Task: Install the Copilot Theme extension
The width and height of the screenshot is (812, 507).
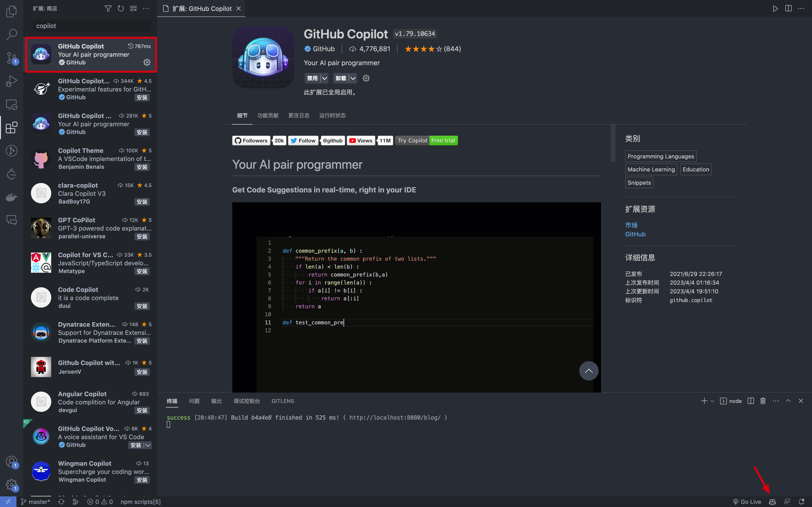Action: pyautogui.click(x=142, y=167)
